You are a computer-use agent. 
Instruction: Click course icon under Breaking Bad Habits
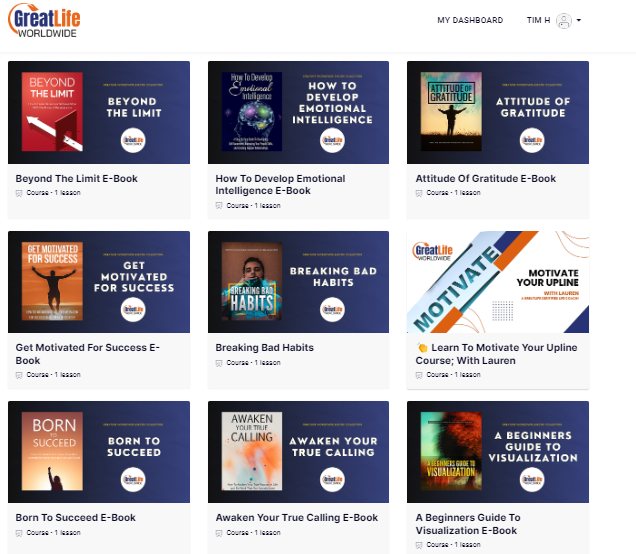tap(219, 363)
